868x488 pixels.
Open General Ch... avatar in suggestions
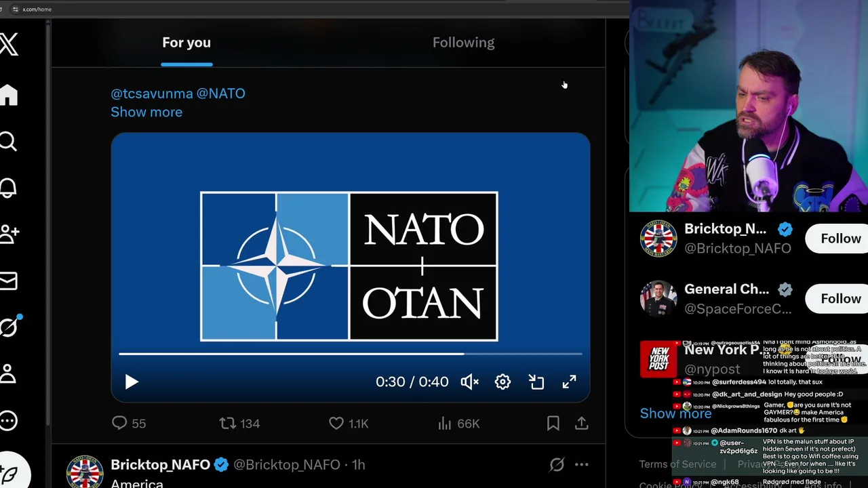[658, 299]
